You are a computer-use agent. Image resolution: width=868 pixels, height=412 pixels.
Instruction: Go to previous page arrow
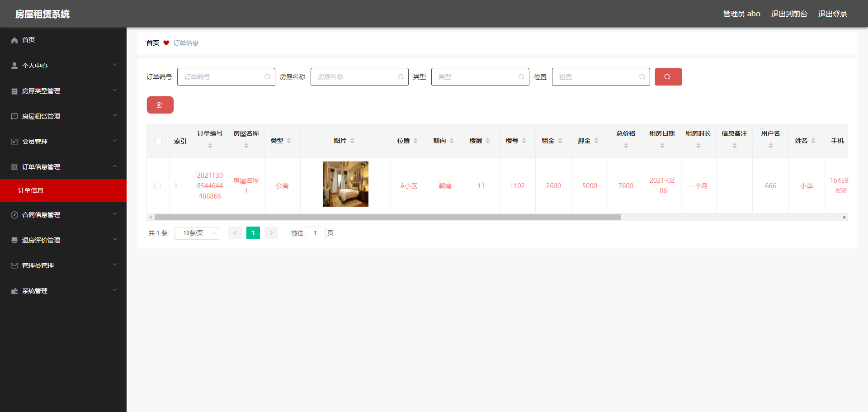coord(235,233)
